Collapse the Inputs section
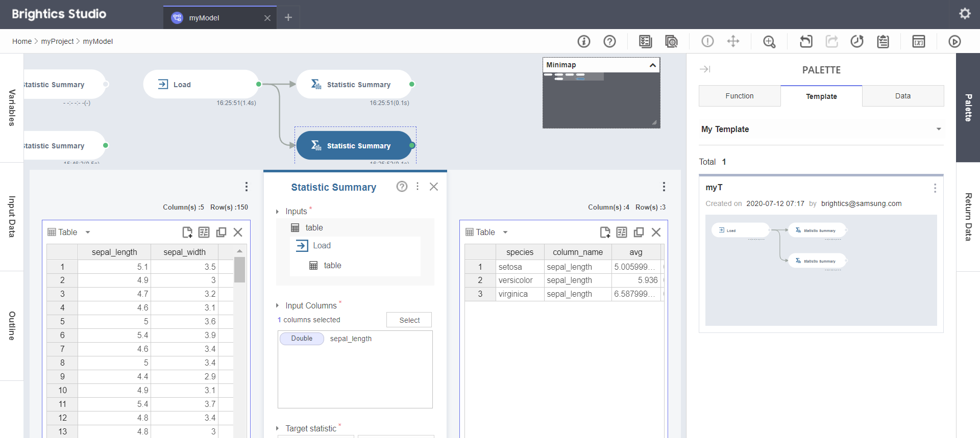The image size is (980, 438). tap(277, 212)
